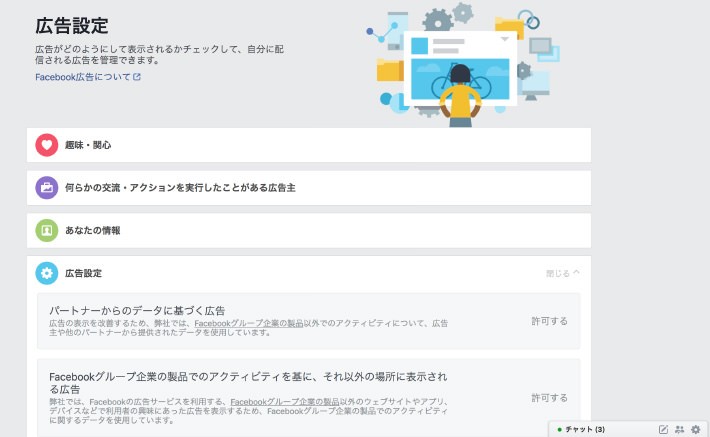Open Facebookグループ企業の製品 link in second setting description
Viewport: 710px width, 437px height.
pos(284,402)
